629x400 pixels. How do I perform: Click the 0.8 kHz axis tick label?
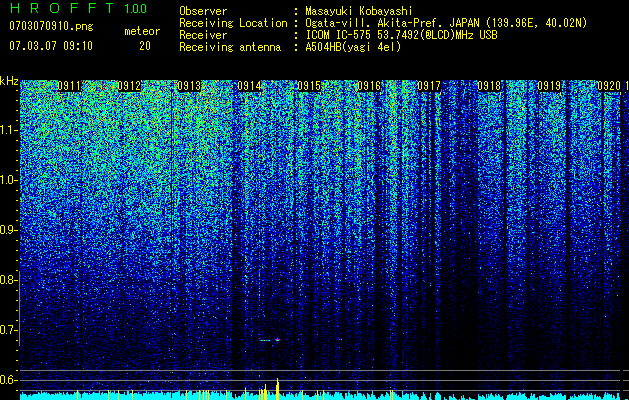(x=7, y=280)
